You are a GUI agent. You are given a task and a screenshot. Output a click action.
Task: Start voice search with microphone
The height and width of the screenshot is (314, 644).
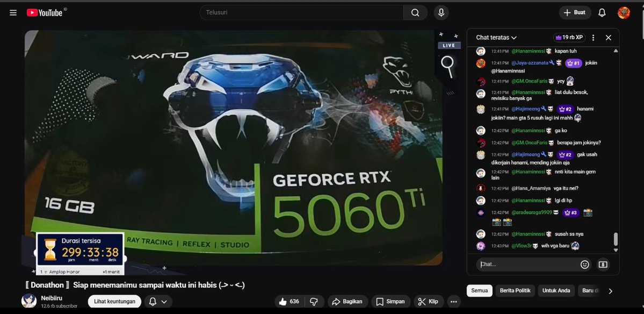441,13
